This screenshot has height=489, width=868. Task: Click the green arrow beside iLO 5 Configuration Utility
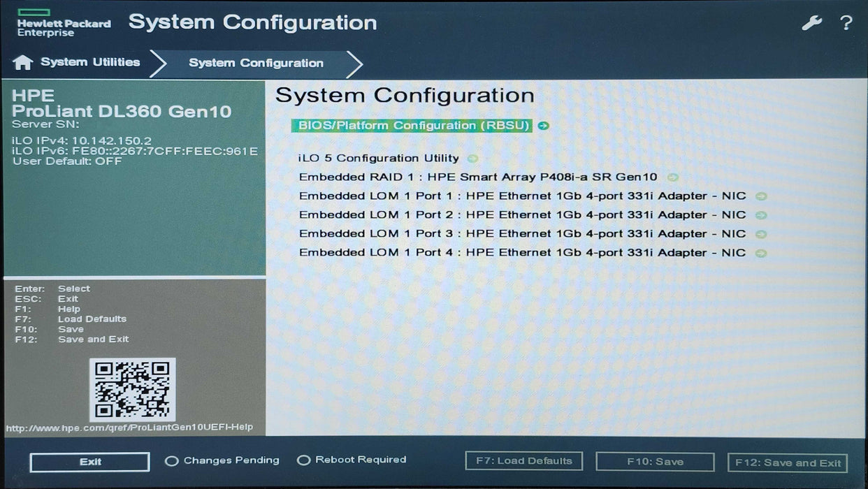click(472, 158)
